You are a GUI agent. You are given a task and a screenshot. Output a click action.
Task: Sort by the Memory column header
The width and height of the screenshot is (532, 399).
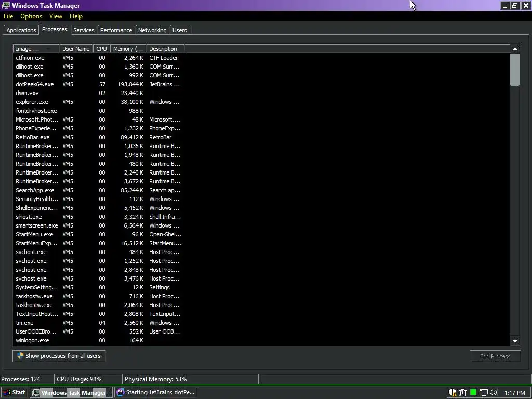pyautogui.click(x=128, y=49)
